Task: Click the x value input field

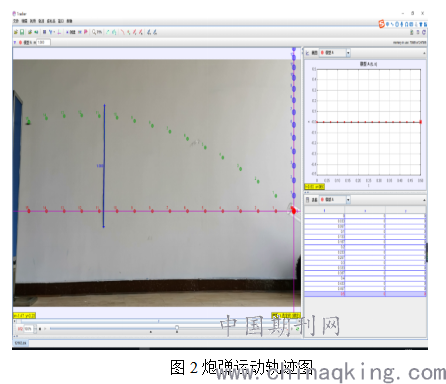Action: 43,42
